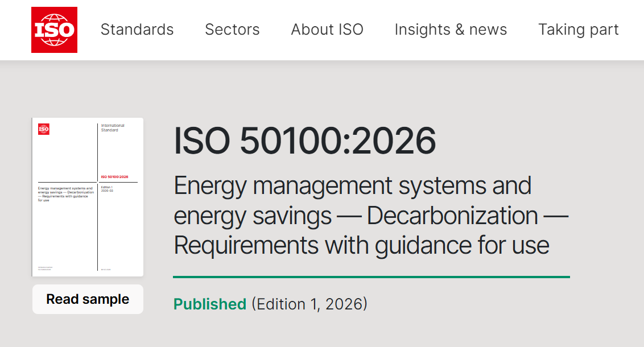Select the Published status text
Image resolution: width=644 pixels, height=347 pixels.
coord(210,304)
